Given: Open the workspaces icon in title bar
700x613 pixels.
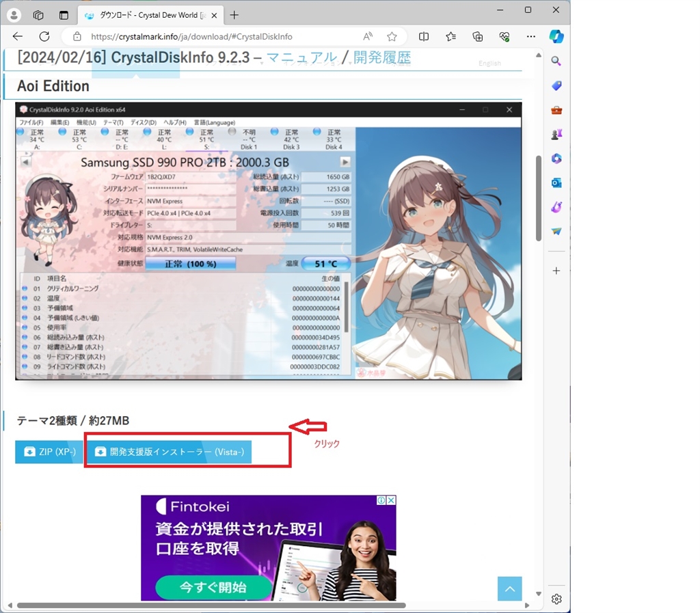Looking at the screenshot, I should click(38, 15).
